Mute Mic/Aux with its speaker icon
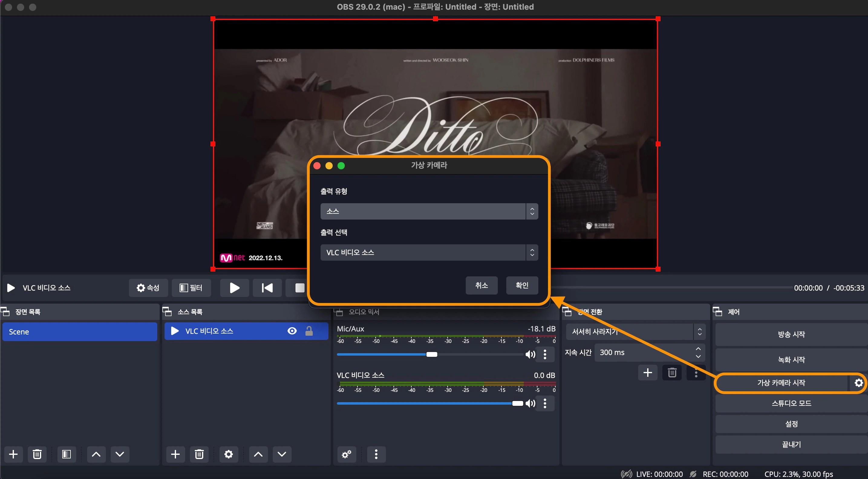The image size is (868, 479). [x=530, y=354]
